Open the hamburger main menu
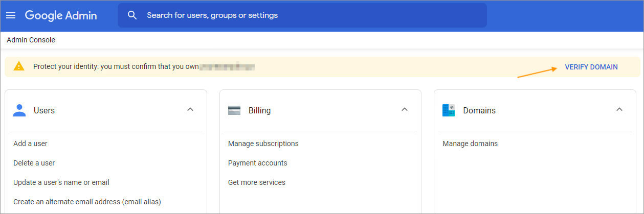644x214 pixels. (x=11, y=15)
